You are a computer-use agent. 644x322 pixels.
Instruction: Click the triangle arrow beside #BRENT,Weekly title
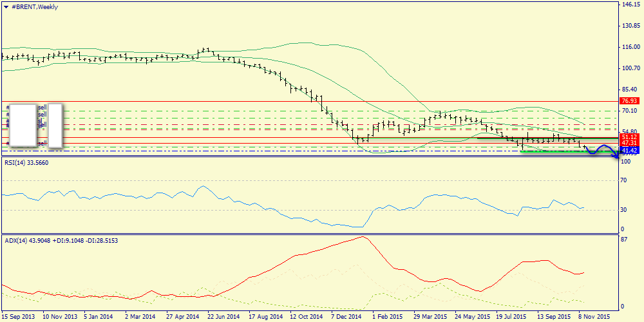[x=6, y=7]
